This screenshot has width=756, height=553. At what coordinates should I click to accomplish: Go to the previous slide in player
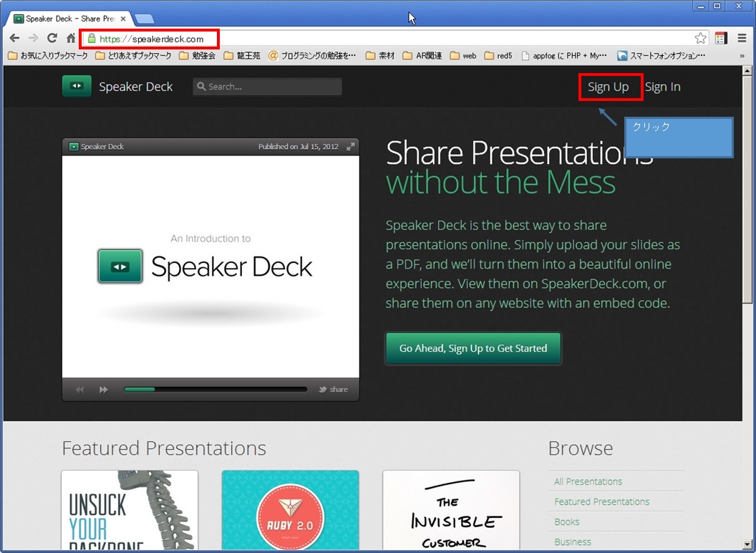[79, 390]
